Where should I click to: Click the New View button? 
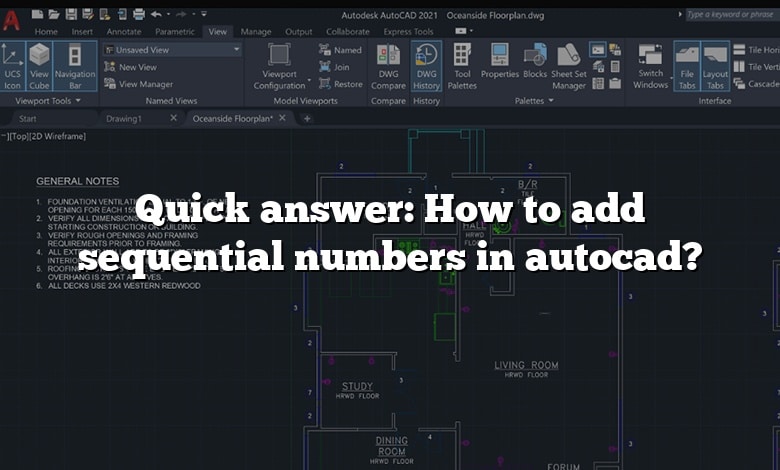(131, 67)
